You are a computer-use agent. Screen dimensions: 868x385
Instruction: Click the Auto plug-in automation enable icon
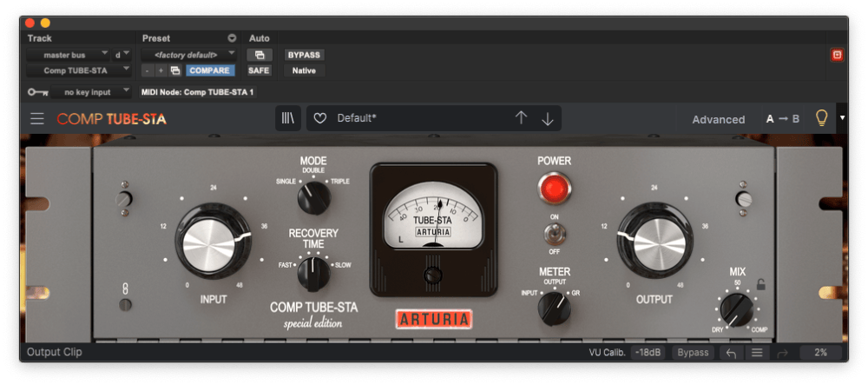point(259,55)
